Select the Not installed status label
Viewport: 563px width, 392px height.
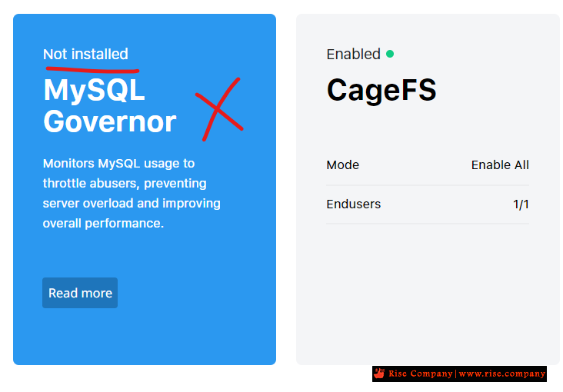coord(85,55)
